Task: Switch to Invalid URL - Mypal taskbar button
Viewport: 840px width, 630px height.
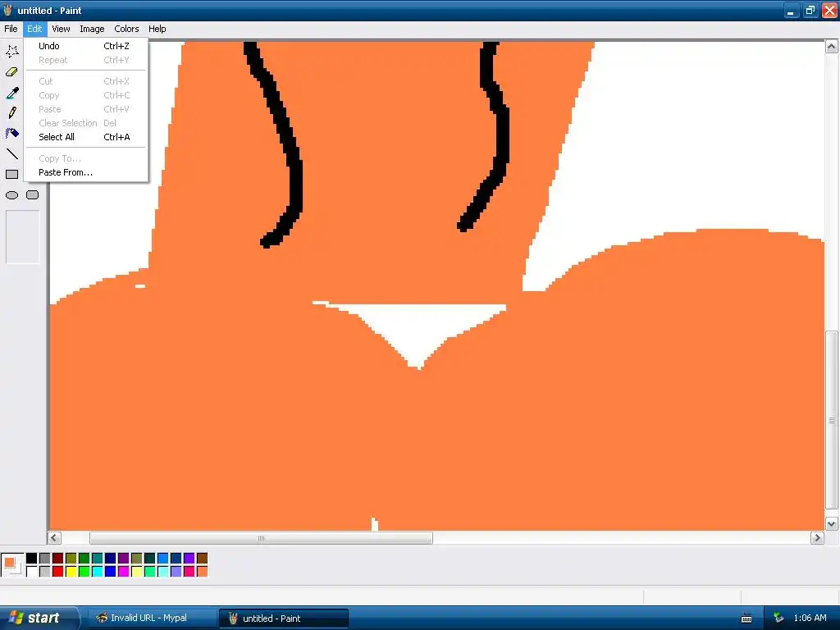Action: coord(153,619)
